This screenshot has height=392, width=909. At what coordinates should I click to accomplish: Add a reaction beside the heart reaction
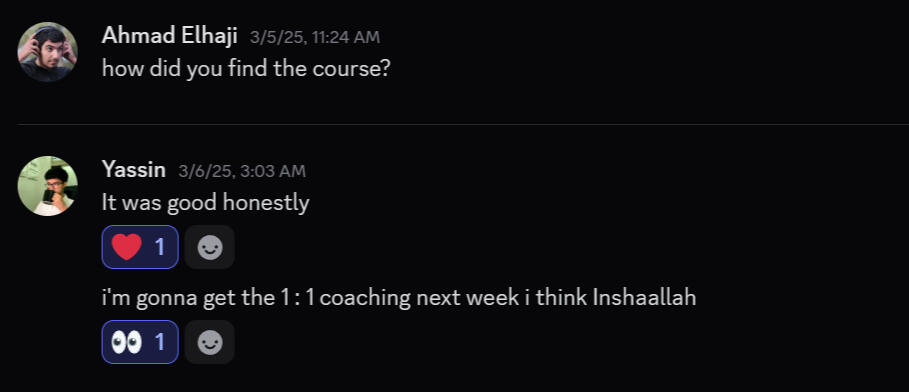(x=210, y=247)
